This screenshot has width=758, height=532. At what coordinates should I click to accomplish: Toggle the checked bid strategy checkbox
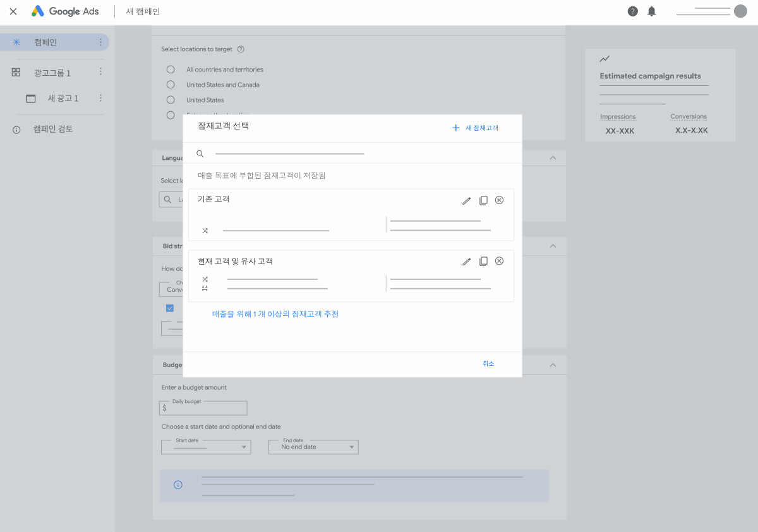[170, 308]
